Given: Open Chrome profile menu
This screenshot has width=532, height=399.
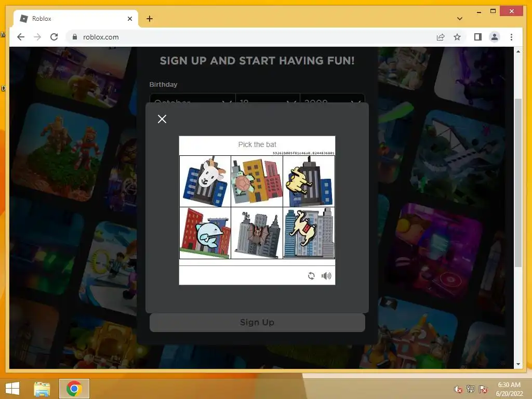Looking at the screenshot, I should coord(495,37).
